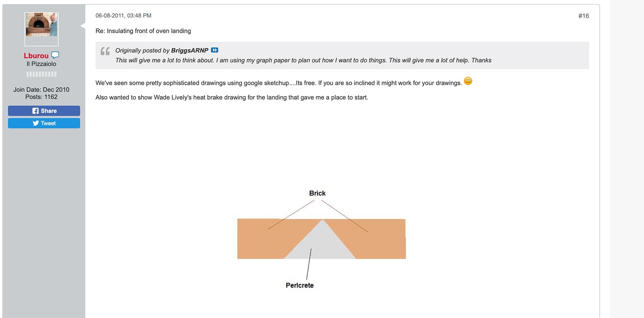Click the quoted text about graph paper
The height and width of the screenshot is (318, 644).
(x=303, y=60)
